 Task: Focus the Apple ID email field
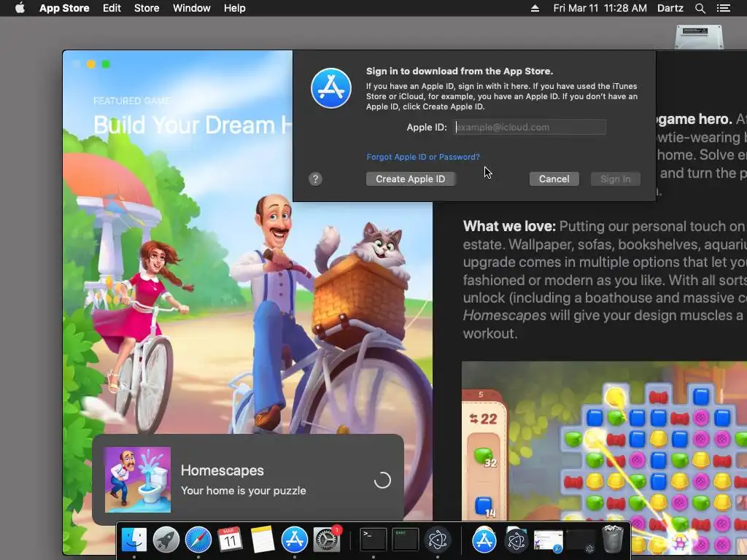pyautogui.click(x=530, y=127)
